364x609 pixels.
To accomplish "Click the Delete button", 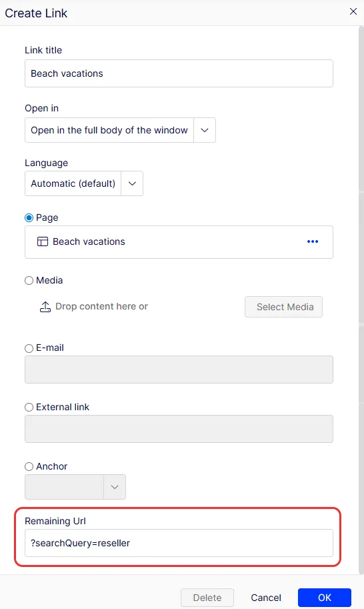I will coord(207,598).
